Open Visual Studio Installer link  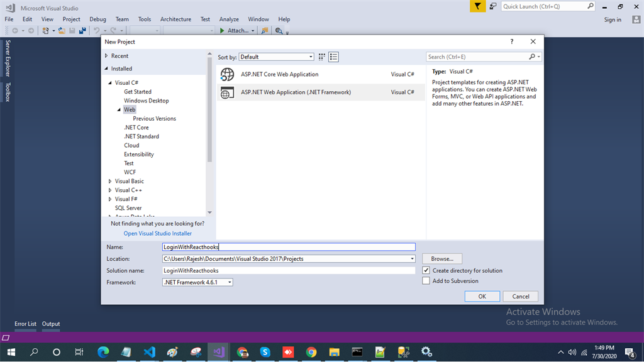(158, 234)
